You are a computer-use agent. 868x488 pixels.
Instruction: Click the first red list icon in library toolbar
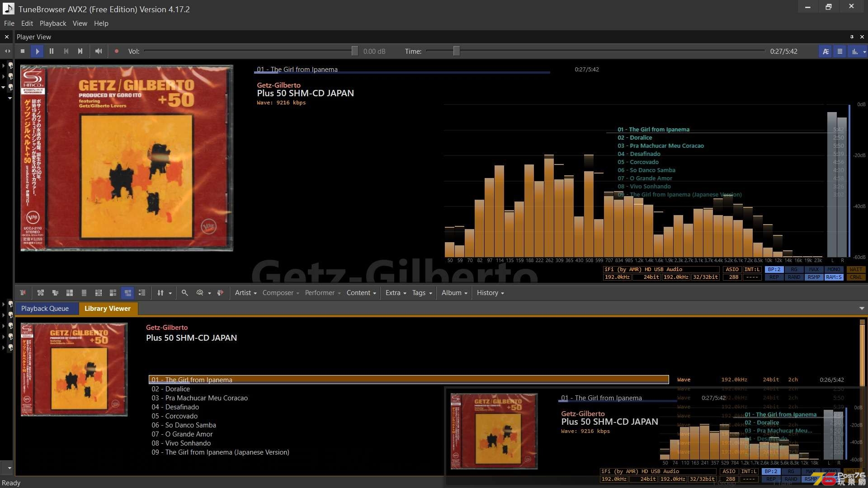point(23,293)
